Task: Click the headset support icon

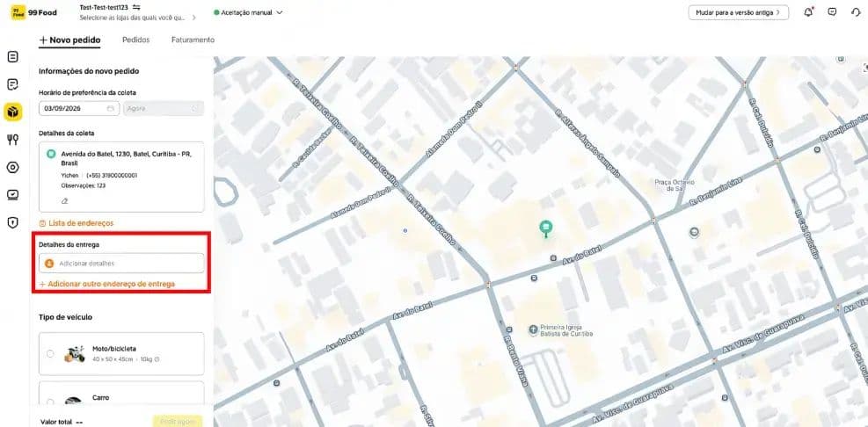Action: (856, 12)
